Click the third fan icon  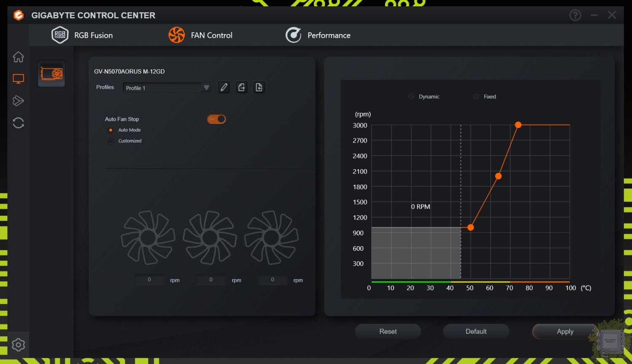271,238
